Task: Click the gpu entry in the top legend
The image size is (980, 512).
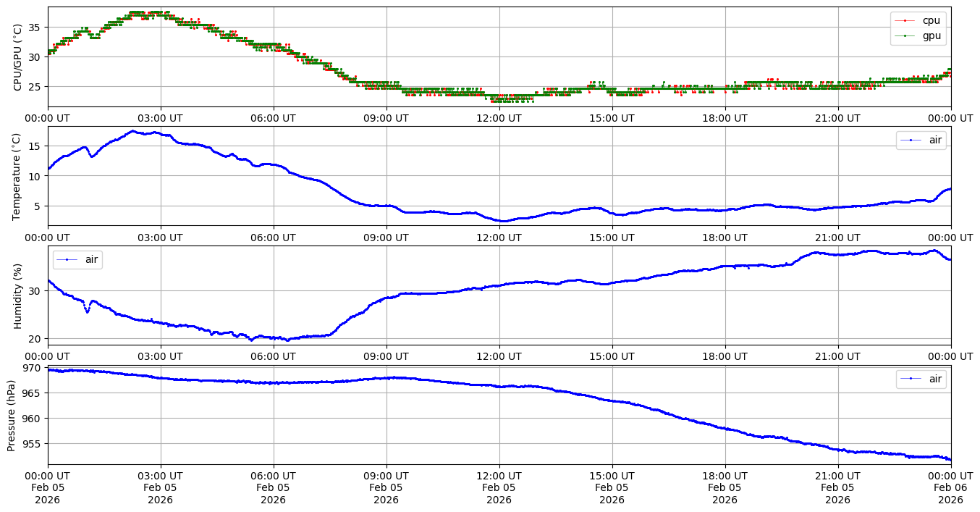Action: click(x=931, y=35)
